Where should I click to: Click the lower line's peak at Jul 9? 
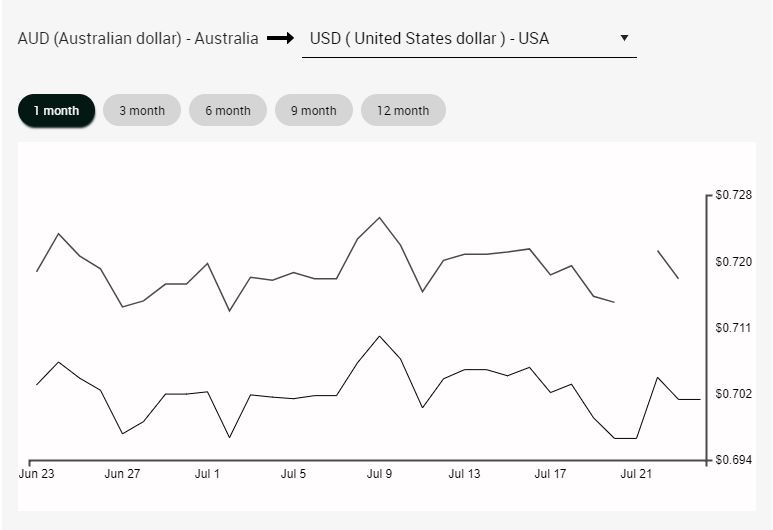click(x=379, y=336)
